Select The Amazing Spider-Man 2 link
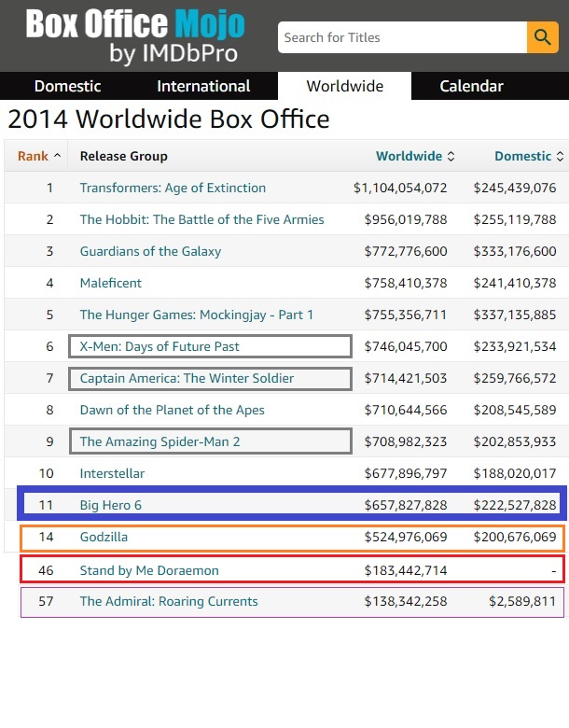 160,441
